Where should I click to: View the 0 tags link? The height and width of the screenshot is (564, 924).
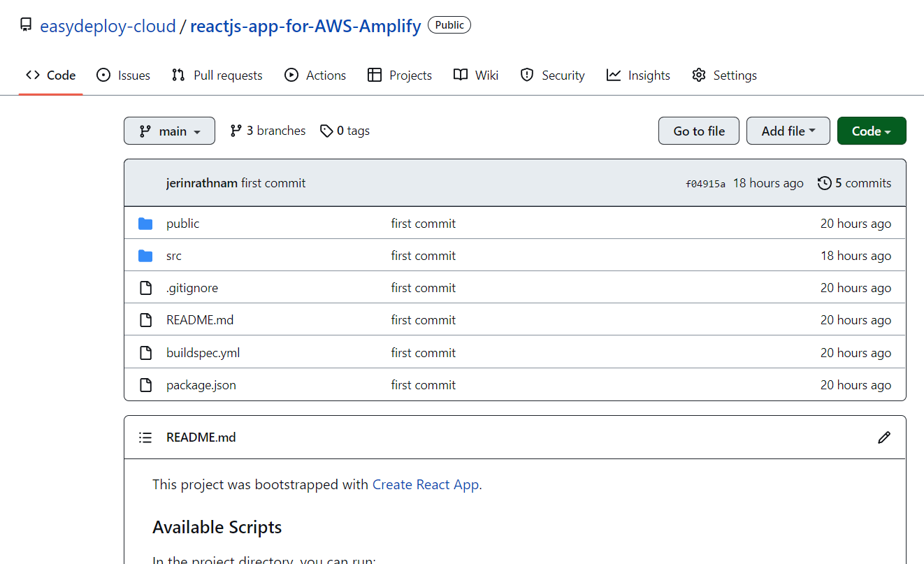(345, 131)
